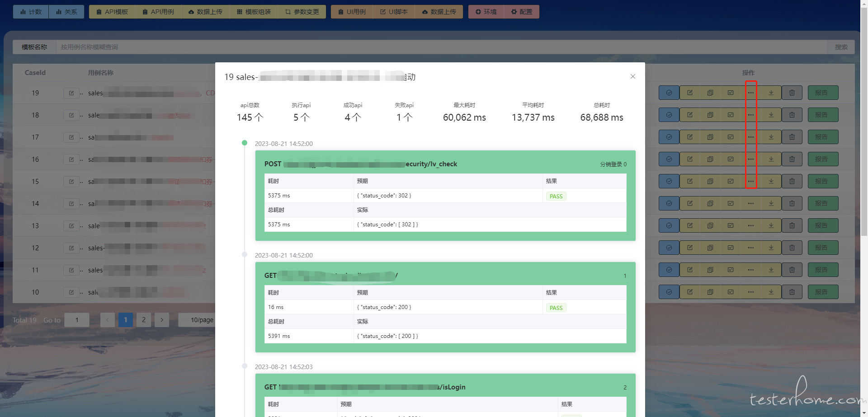The image size is (868, 417).
Task: Open the 10/page page-size dropdown
Action: click(x=197, y=320)
